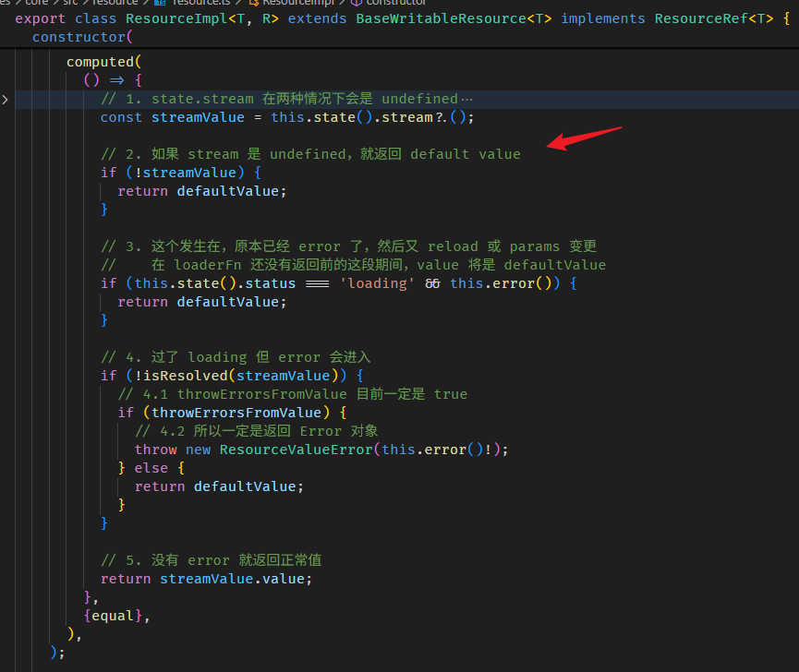This screenshot has height=672, width=799.
Task: Open the 'constructor' breadcrumb item
Action: coord(390,3)
